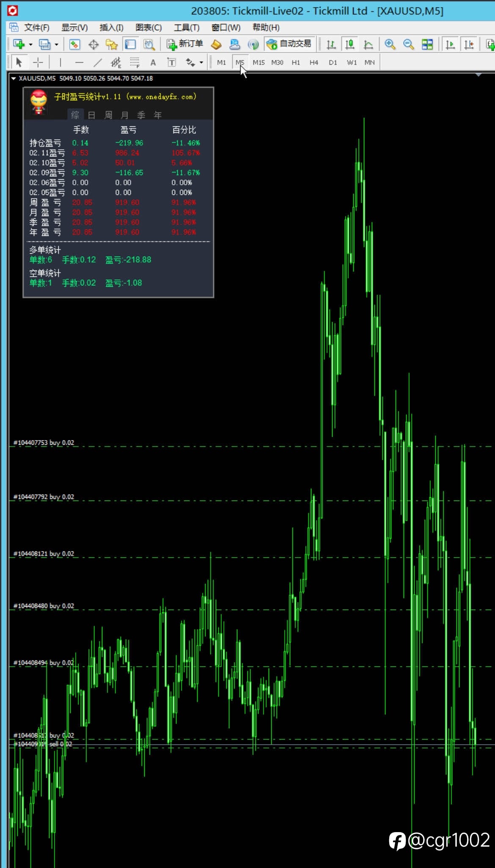Toggle the Market Watch window

tap(74, 44)
